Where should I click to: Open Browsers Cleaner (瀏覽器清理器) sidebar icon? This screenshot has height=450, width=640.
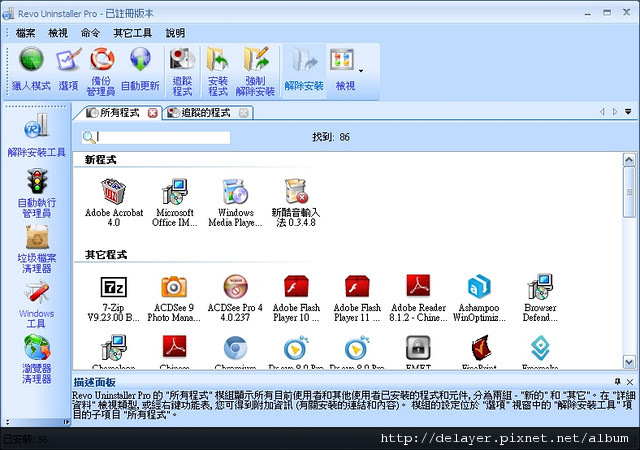point(37,359)
